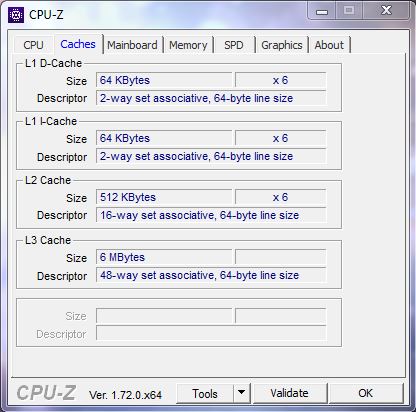The height and width of the screenshot is (412, 416).
Task: Select the Caches tab
Action: pyautogui.click(x=78, y=44)
